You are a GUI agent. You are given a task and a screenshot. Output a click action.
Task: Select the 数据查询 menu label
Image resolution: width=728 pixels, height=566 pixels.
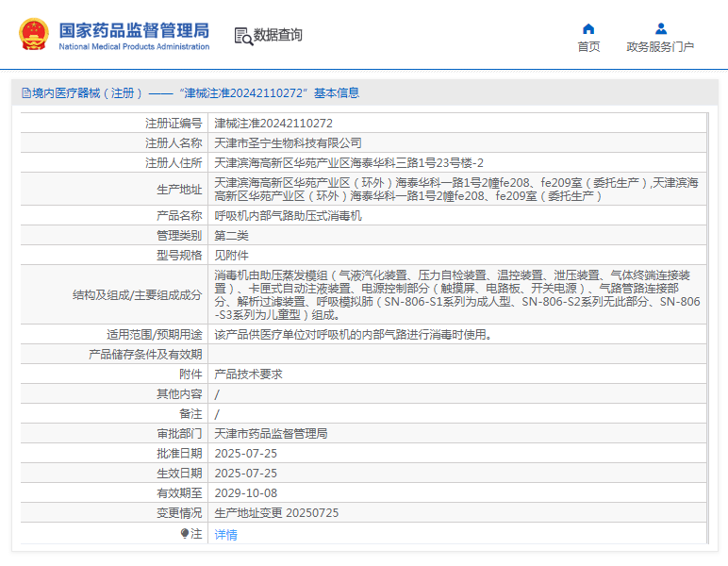(277, 35)
